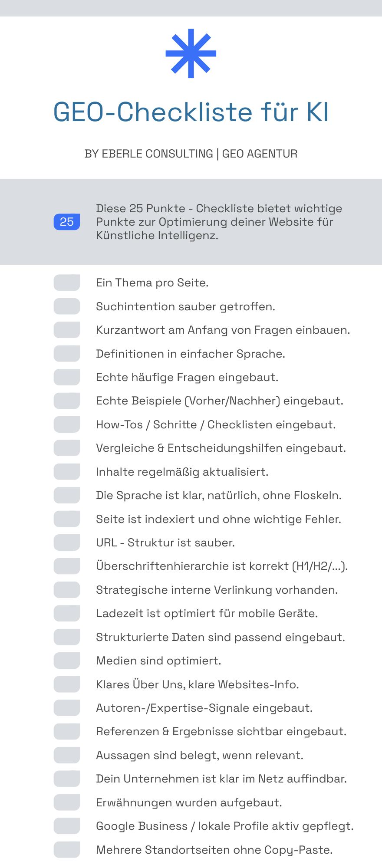The height and width of the screenshot is (868, 382).
Task: Mark Echte häufige Fragen eingebaut checkbox
Action: [67, 377]
